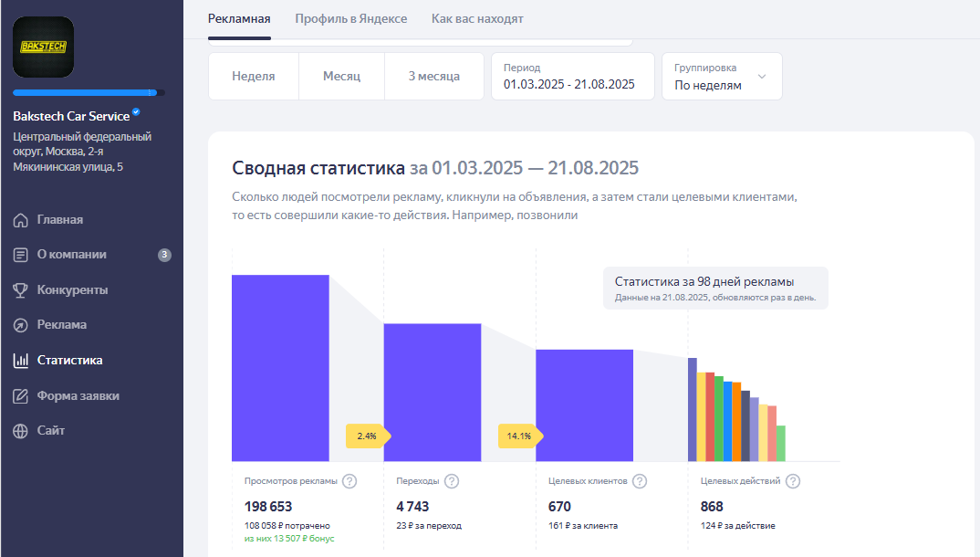980x557 pixels.
Task: Open Конкуренты section
Action: coord(72,290)
